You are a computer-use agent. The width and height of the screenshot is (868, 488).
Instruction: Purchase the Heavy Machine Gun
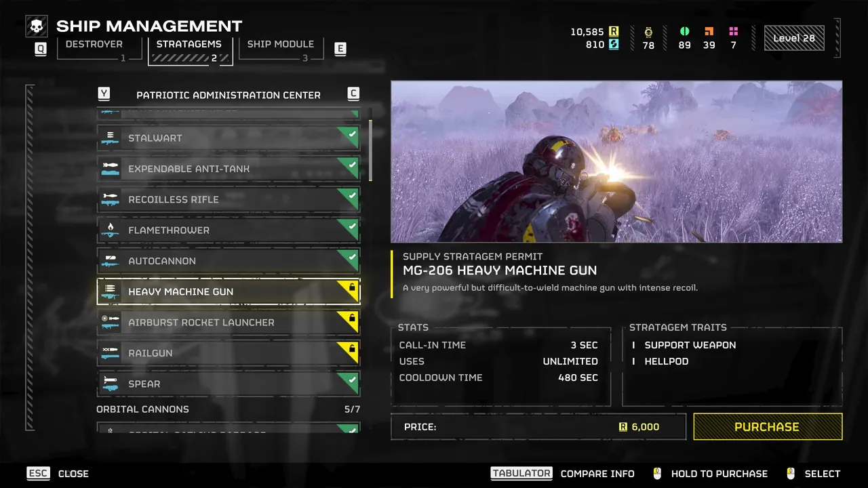click(x=768, y=427)
